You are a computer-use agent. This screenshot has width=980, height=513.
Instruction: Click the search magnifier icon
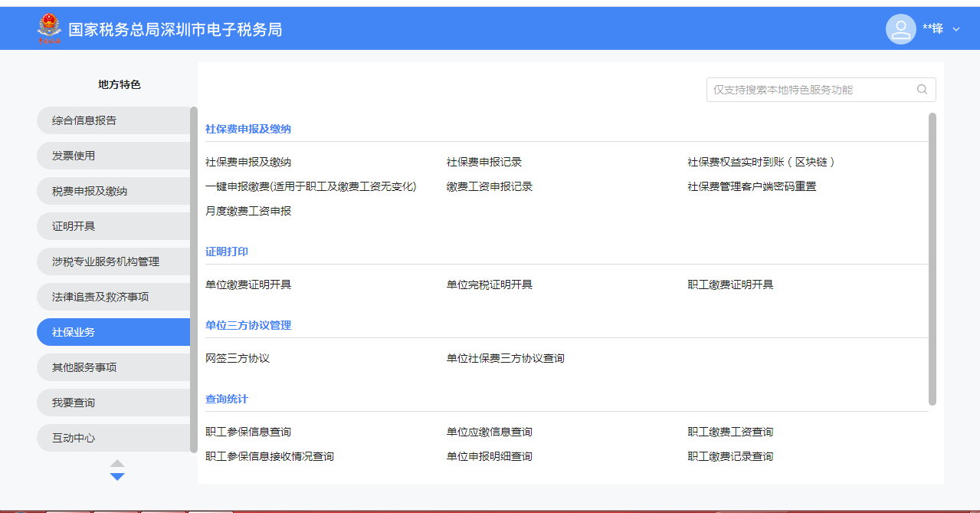pyautogui.click(x=922, y=90)
